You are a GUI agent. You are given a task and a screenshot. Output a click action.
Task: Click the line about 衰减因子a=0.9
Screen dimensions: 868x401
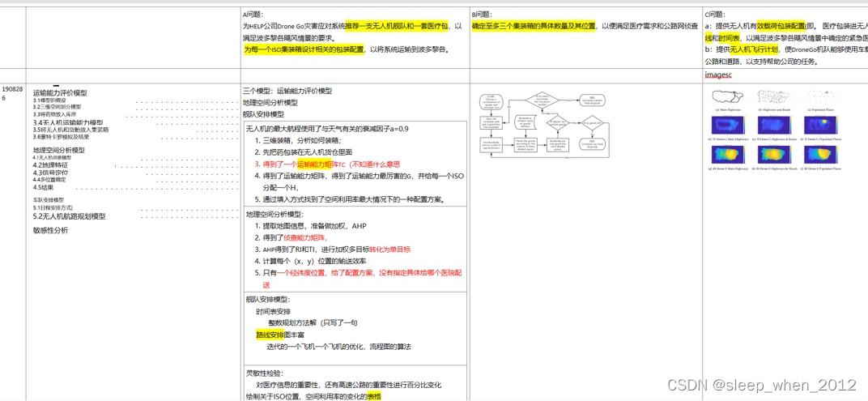(x=328, y=129)
